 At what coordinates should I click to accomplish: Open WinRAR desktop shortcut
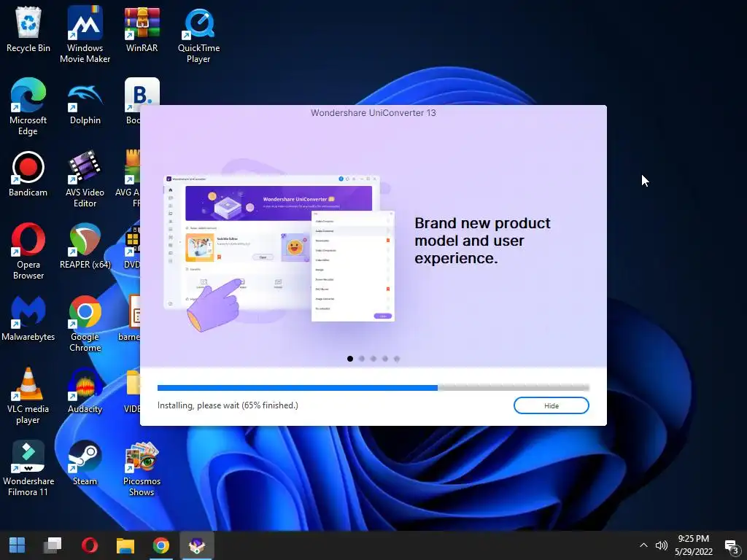pyautogui.click(x=142, y=29)
